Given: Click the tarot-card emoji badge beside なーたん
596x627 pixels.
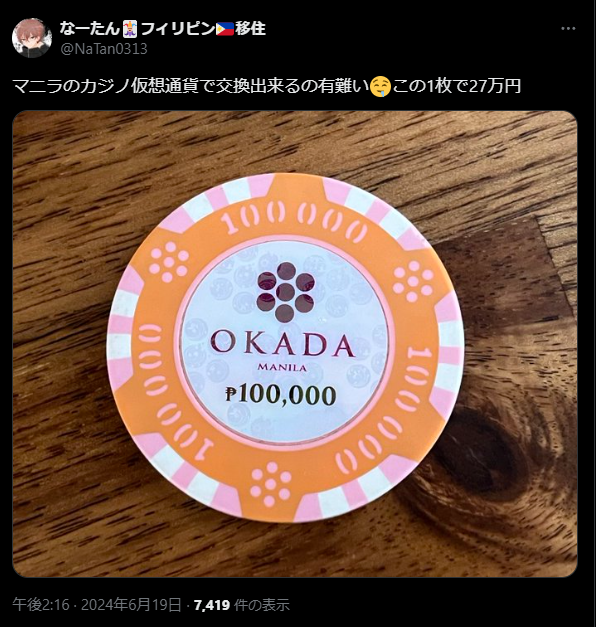Looking at the screenshot, I should (130, 29).
